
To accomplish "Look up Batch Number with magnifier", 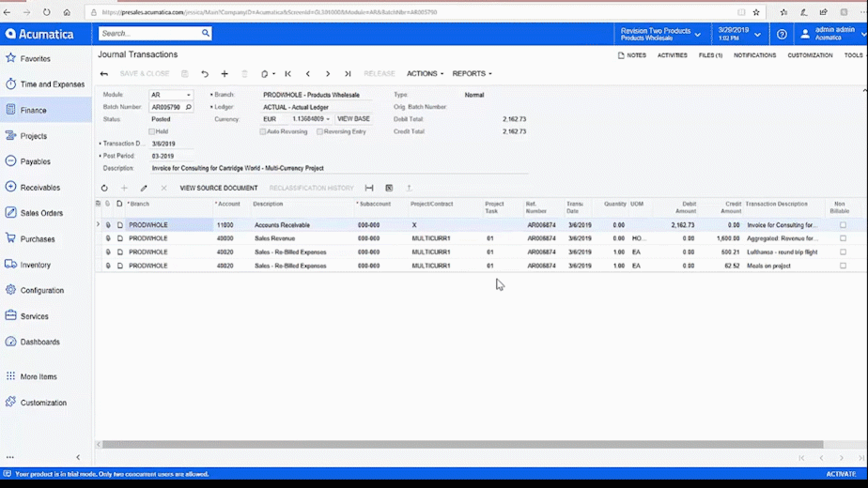I will click(x=188, y=107).
